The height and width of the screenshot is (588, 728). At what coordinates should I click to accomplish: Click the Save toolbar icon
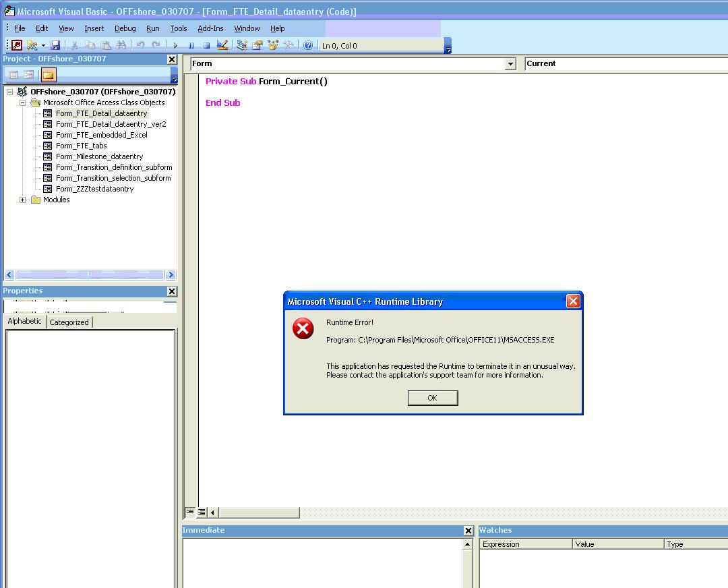pos(55,45)
